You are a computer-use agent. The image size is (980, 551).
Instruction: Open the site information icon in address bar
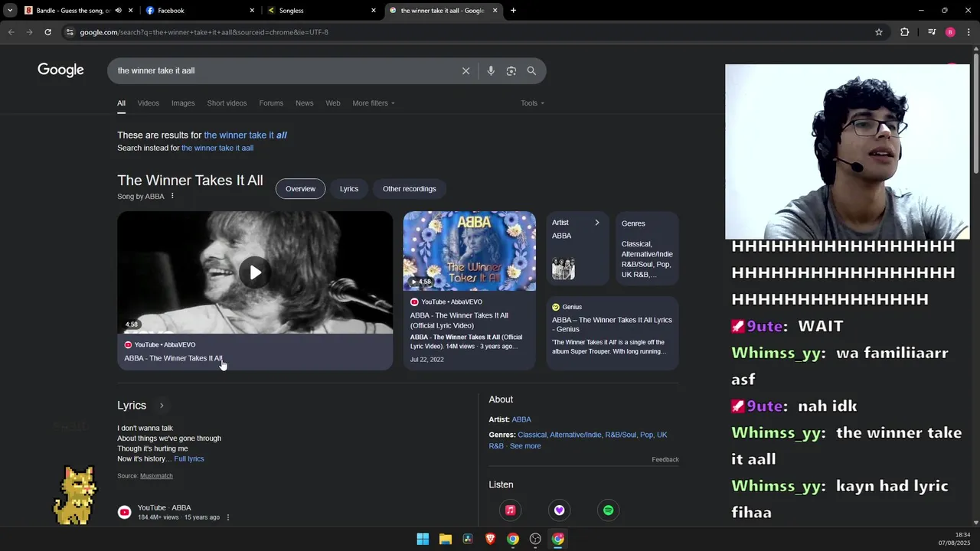(70, 32)
